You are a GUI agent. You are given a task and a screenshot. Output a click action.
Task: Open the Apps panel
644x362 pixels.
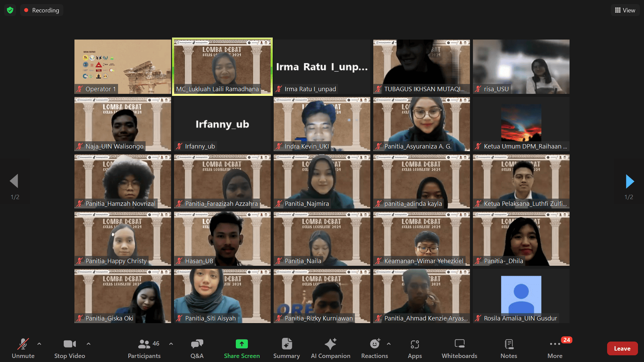coord(415,348)
